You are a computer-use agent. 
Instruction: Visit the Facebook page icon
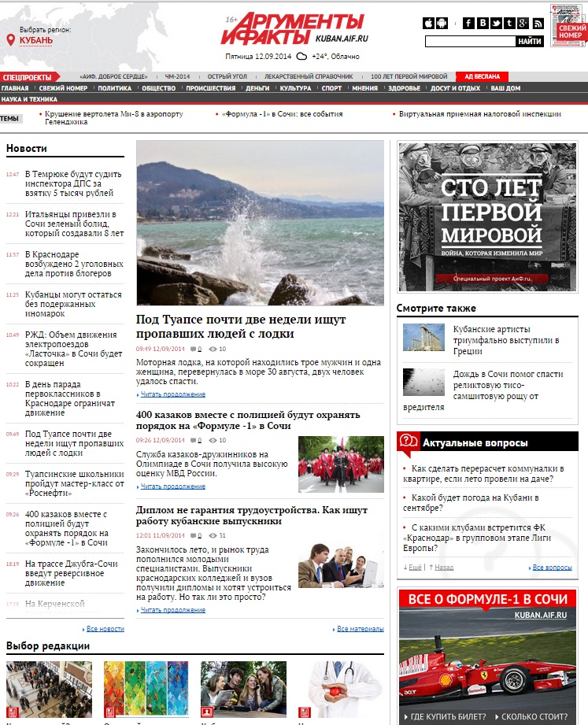coord(468,23)
